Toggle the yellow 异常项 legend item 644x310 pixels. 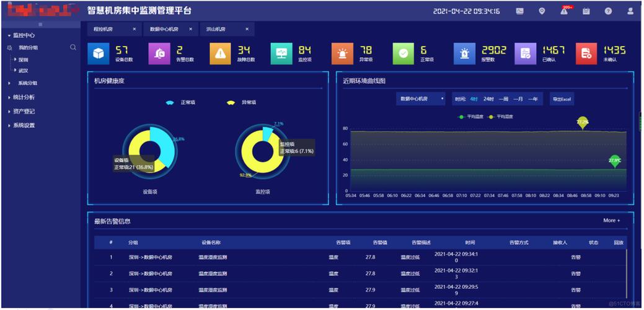(241, 102)
